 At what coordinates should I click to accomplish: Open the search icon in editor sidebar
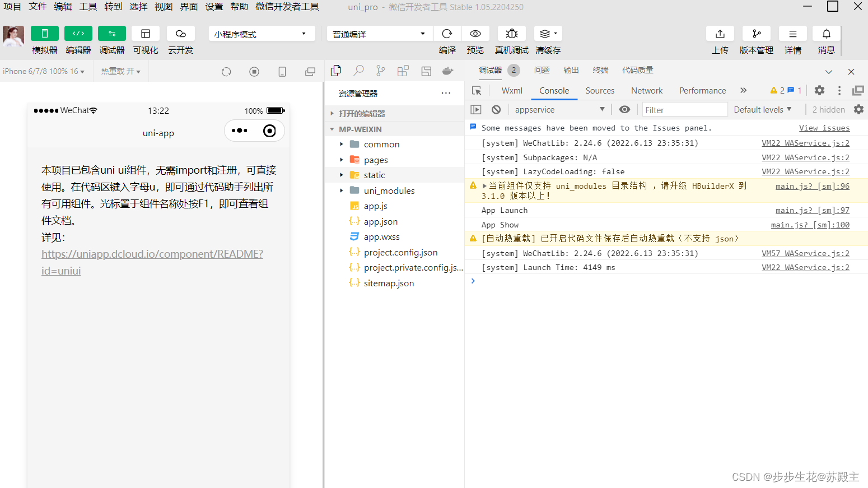click(358, 71)
